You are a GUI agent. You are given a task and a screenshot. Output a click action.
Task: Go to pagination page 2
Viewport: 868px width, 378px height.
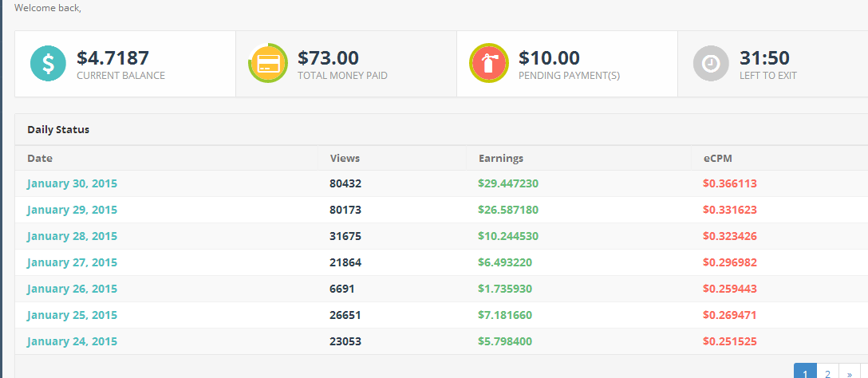pyautogui.click(x=827, y=372)
